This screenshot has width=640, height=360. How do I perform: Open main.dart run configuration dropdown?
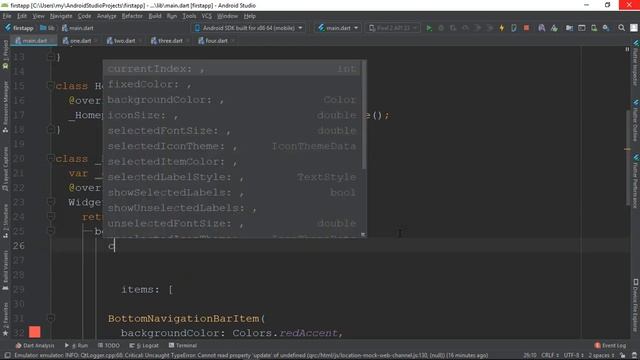click(x=338, y=28)
